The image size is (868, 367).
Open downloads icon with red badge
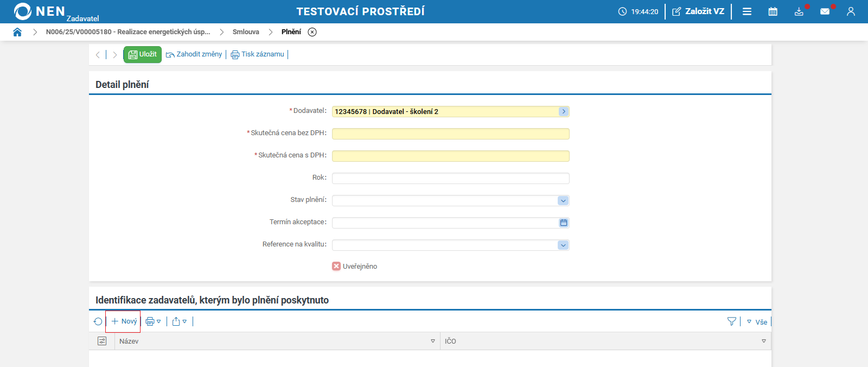799,11
